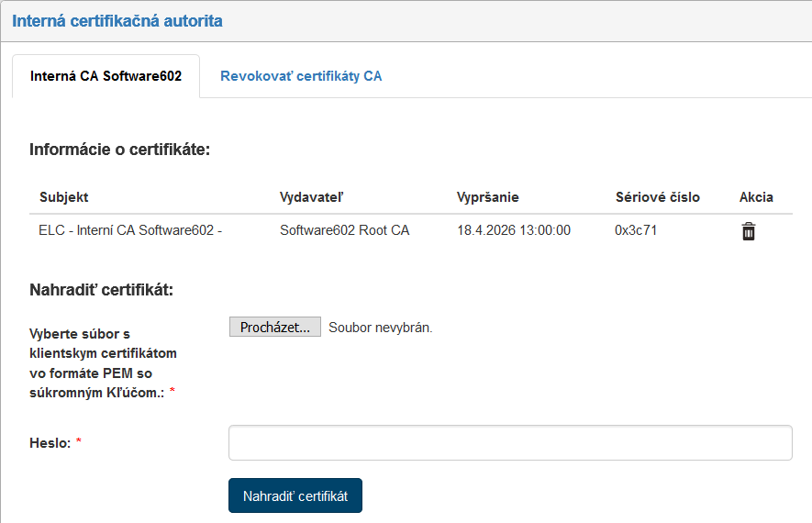Viewport: 812px width, 523px height.
Task: Click the Vydavateľ column header
Action: 317,197
